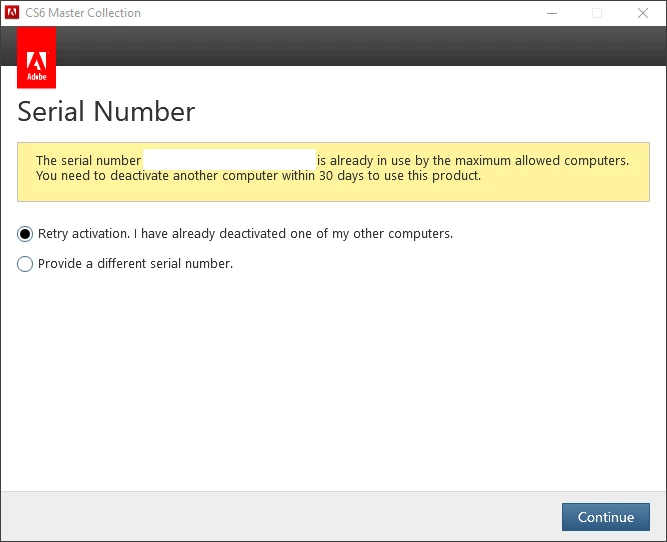Click the Continue button
667x542 pixels.
tap(606, 517)
